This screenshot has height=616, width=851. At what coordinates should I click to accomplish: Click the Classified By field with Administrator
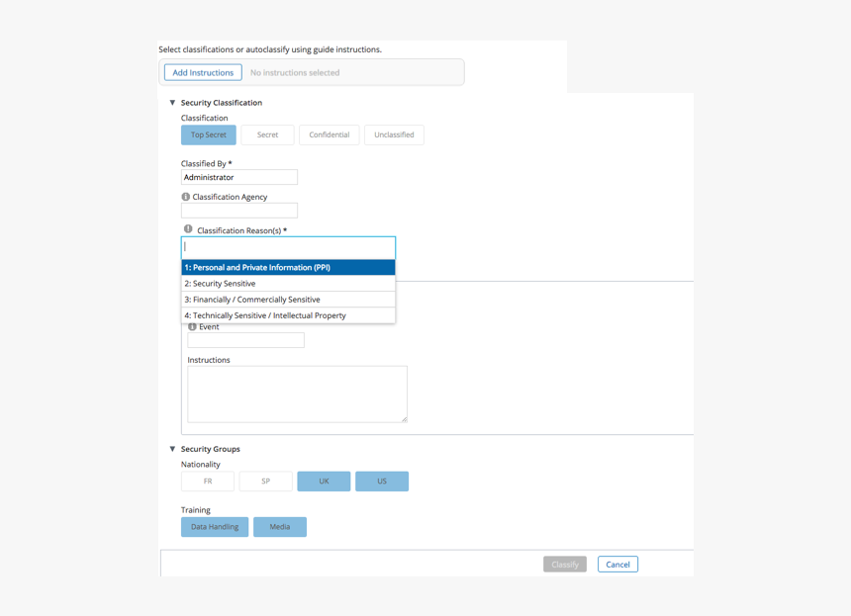click(x=239, y=177)
